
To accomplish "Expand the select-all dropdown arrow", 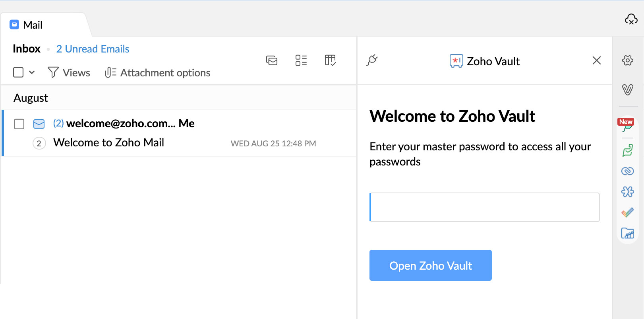I will [x=32, y=72].
